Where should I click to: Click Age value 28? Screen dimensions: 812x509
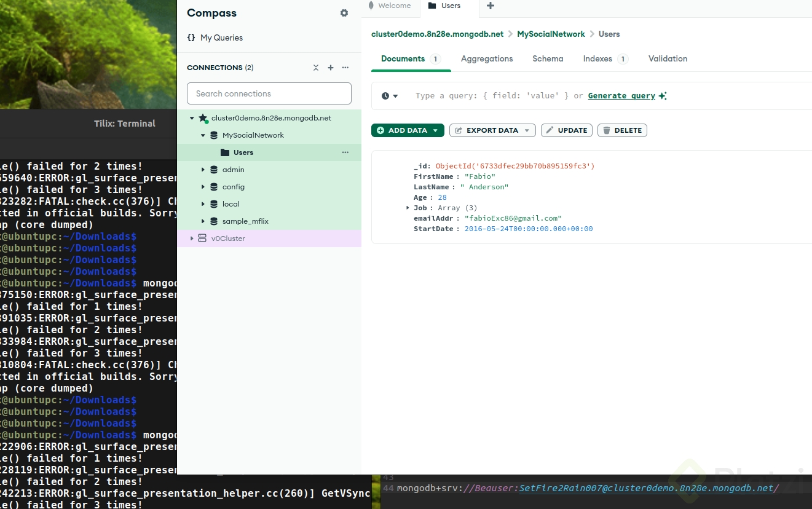coord(443,197)
